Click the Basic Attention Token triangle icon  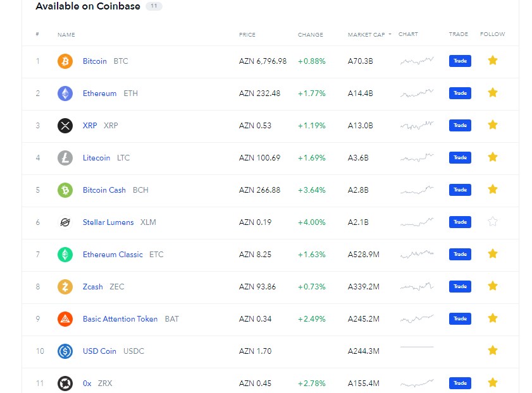tap(65, 319)
